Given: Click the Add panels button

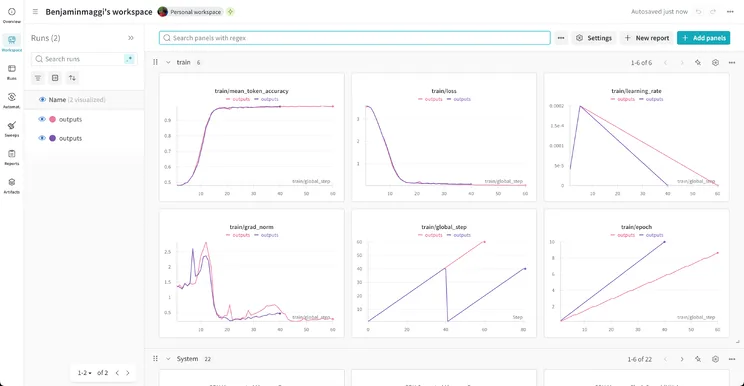Looking at the screenshot, I should point(704,38).
